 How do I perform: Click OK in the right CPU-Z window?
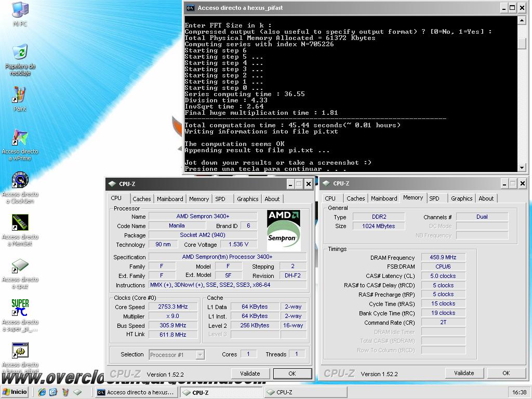pos(506,373)
